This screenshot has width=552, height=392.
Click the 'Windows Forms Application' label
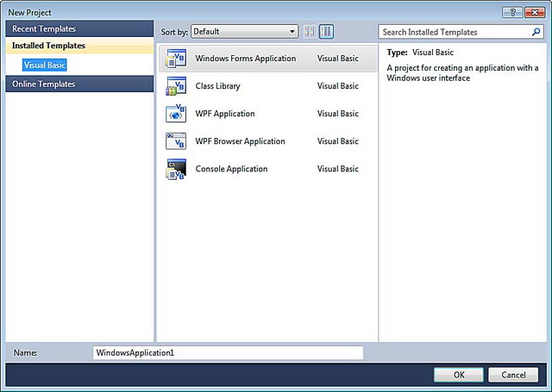pos(246,59)
